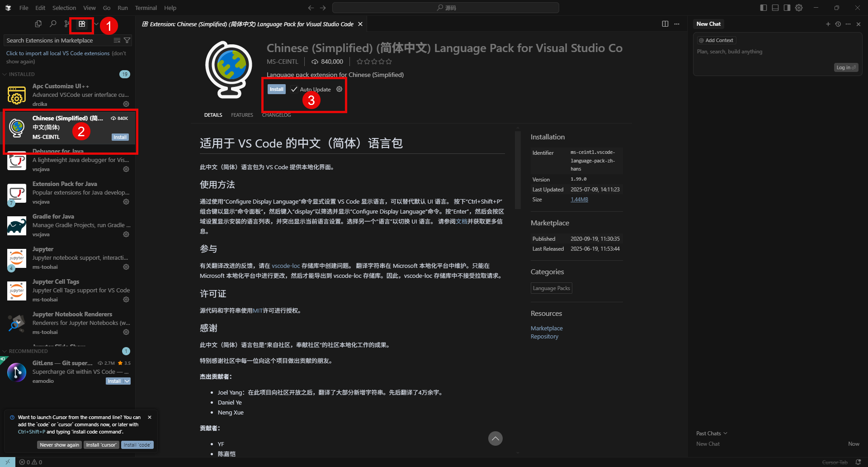This screenshot has width=868, height=467.
Task: Expand the hidden activity bar views chevron
Action: pos(96,24)
